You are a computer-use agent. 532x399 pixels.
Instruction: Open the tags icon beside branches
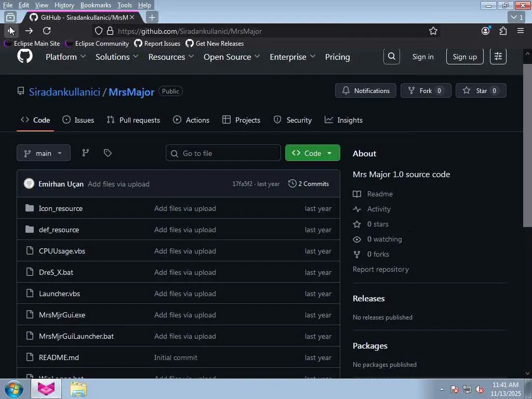pyautogui.click(x=108, y=153)
